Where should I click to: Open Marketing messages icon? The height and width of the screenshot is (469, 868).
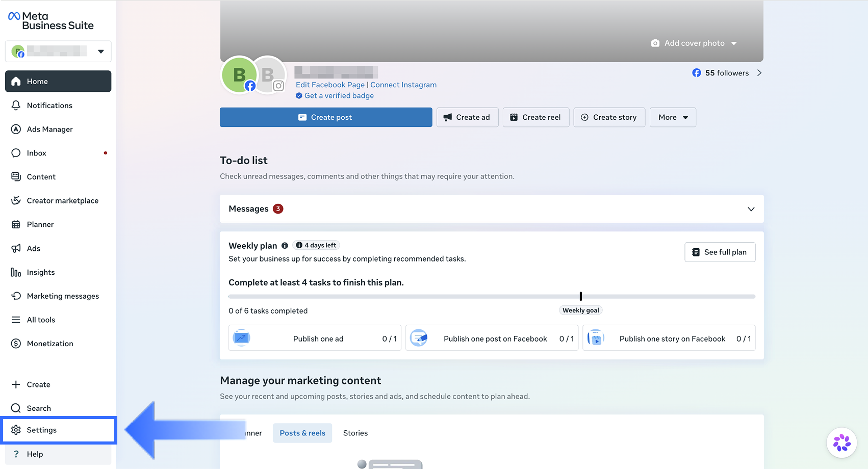coord(16,296)
